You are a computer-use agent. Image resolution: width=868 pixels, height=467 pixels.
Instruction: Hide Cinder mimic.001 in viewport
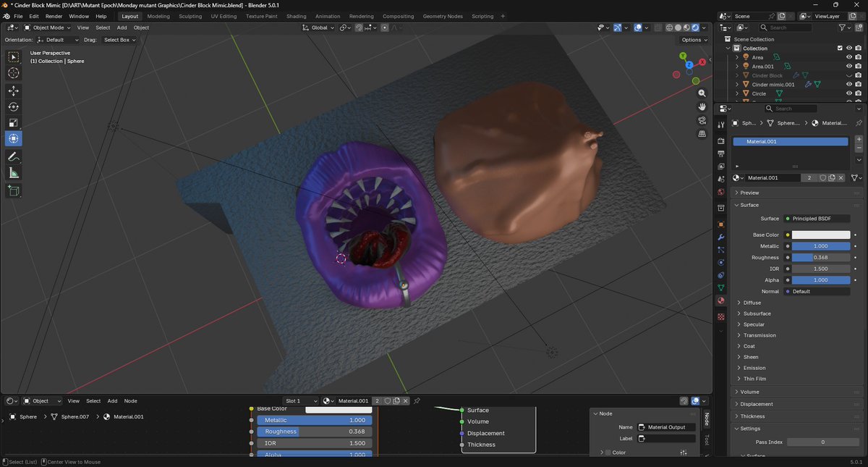point(849,85)
